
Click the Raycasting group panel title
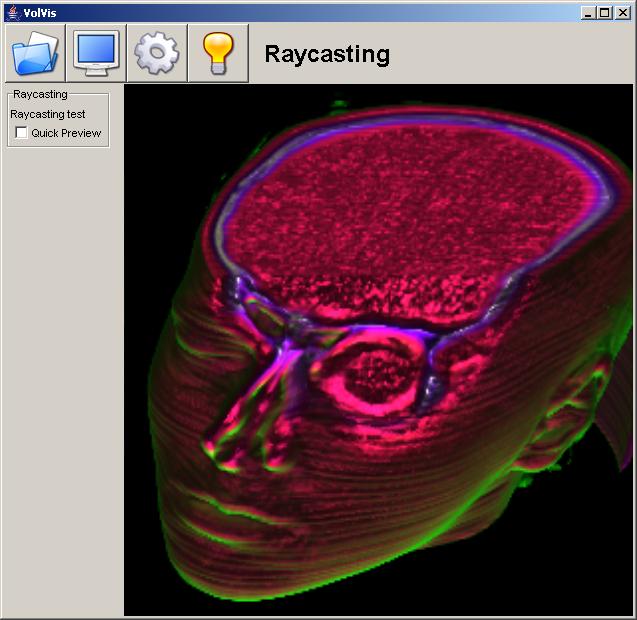(40, 94)
